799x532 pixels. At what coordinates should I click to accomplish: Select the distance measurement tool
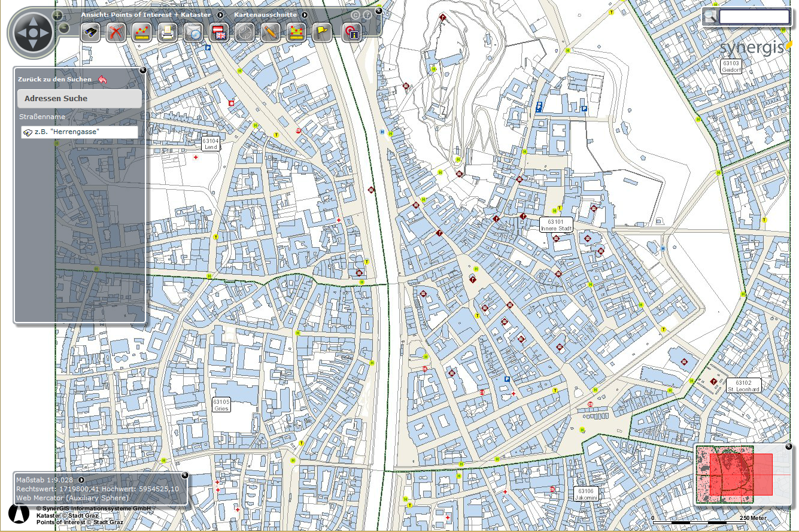click(141, 32)
